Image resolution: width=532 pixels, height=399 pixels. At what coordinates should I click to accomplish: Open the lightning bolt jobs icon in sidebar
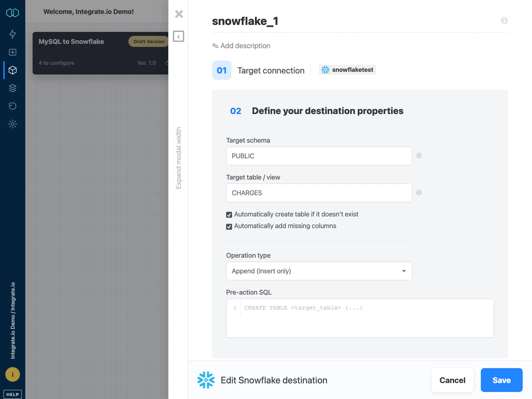(x=13, y=34)
